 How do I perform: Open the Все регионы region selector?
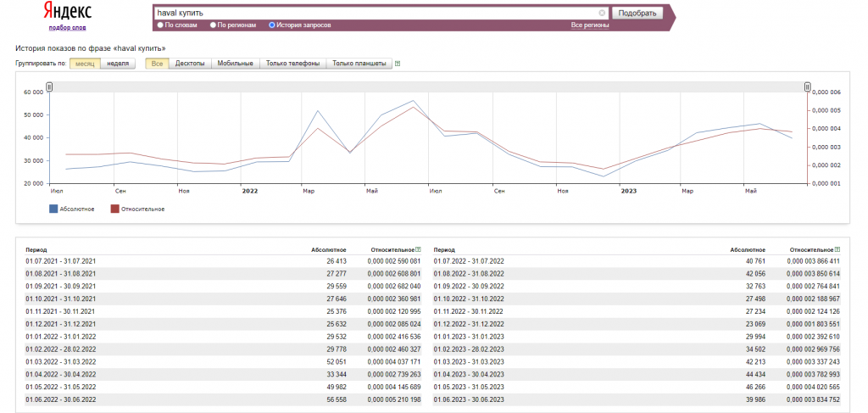pos(589,25)
